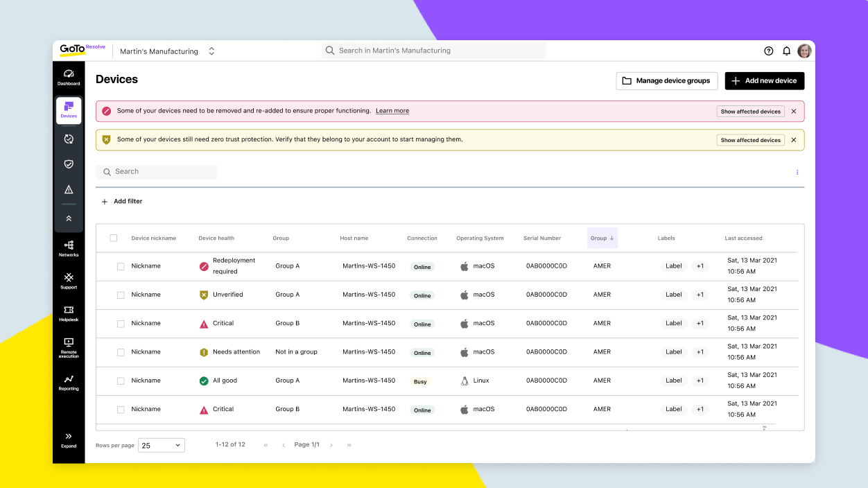Click inside the device Search field

click(157, 171)
